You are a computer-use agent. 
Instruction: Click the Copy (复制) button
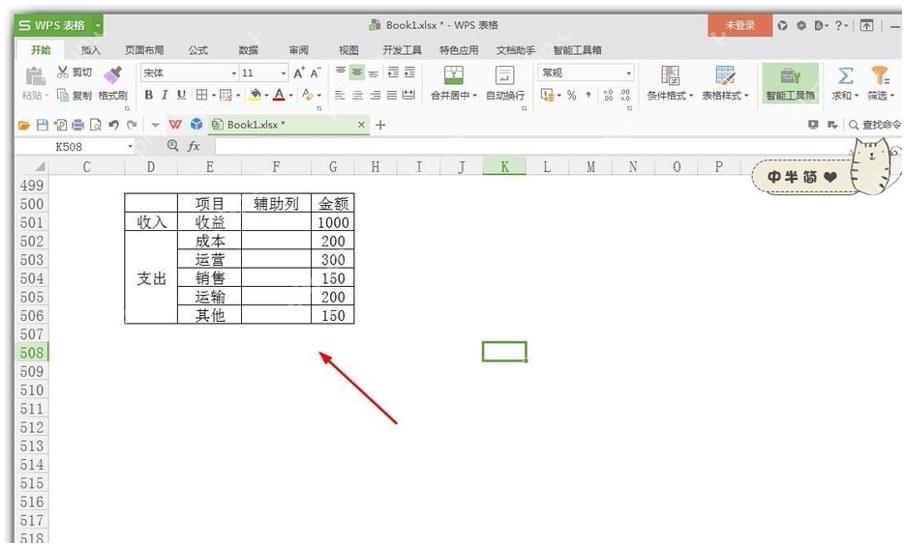coord(74,95)
